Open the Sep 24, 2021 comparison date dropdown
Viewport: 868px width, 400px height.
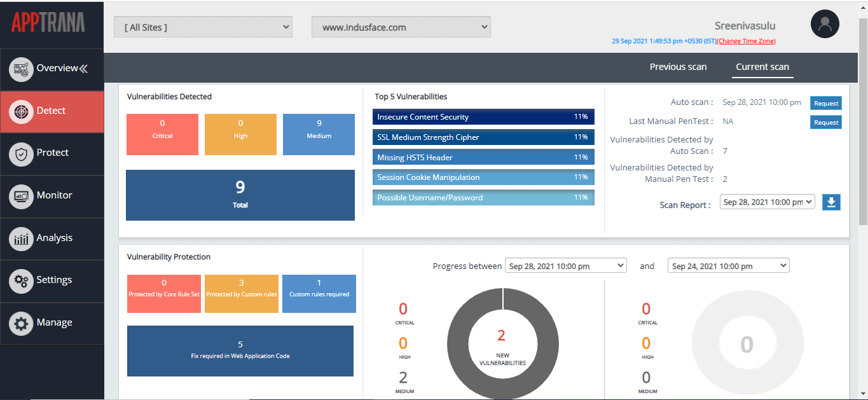(729, 266)
